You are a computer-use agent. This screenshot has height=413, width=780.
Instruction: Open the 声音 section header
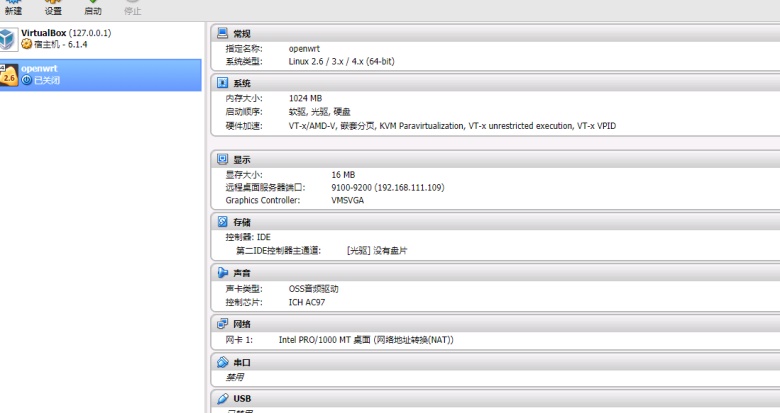click(x=495, y=273)
